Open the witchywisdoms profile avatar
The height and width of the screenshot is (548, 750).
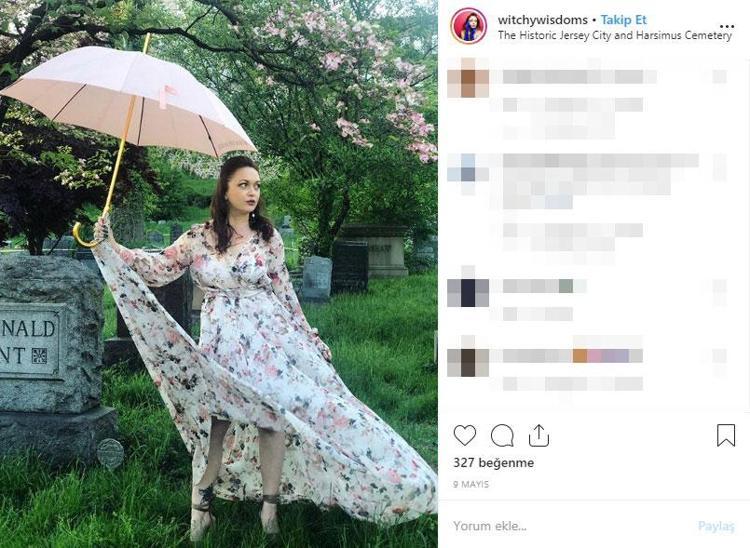(x=469, y=26)
